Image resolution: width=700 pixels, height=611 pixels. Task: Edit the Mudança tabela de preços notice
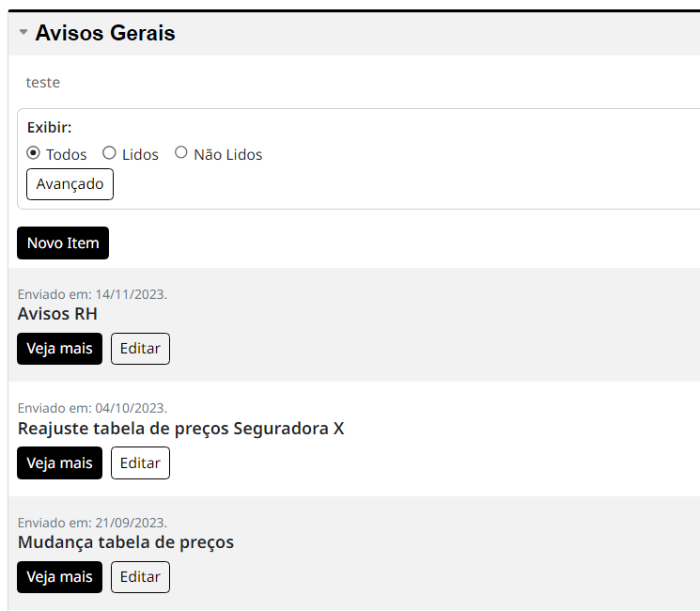click(x=140, y=577)
